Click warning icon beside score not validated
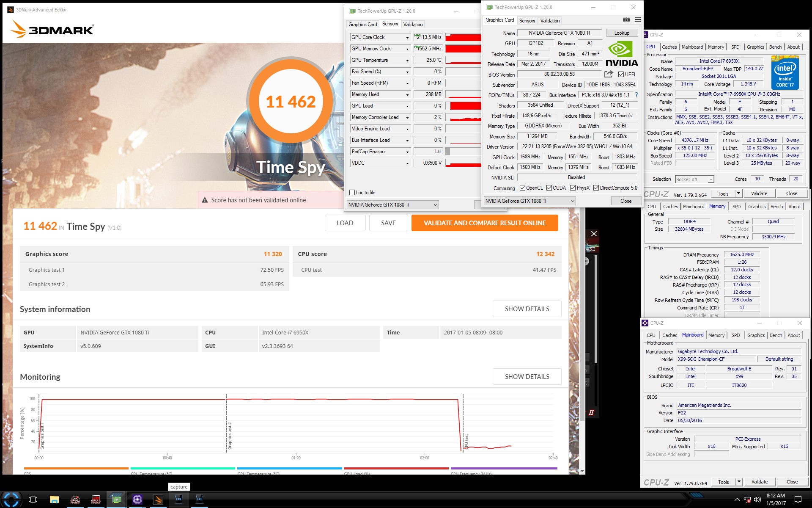Screen dimensions: 812x508 (x=205, y=200)
